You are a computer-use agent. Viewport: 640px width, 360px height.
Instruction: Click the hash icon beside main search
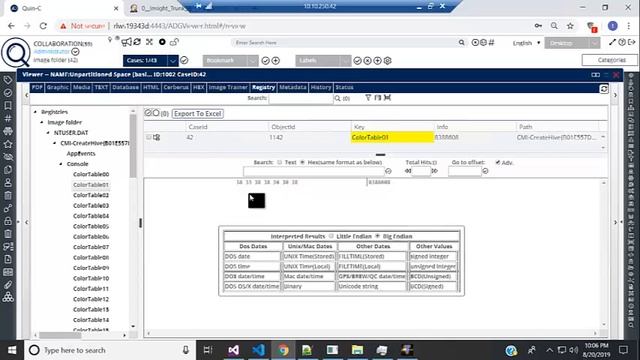[491, 42]
